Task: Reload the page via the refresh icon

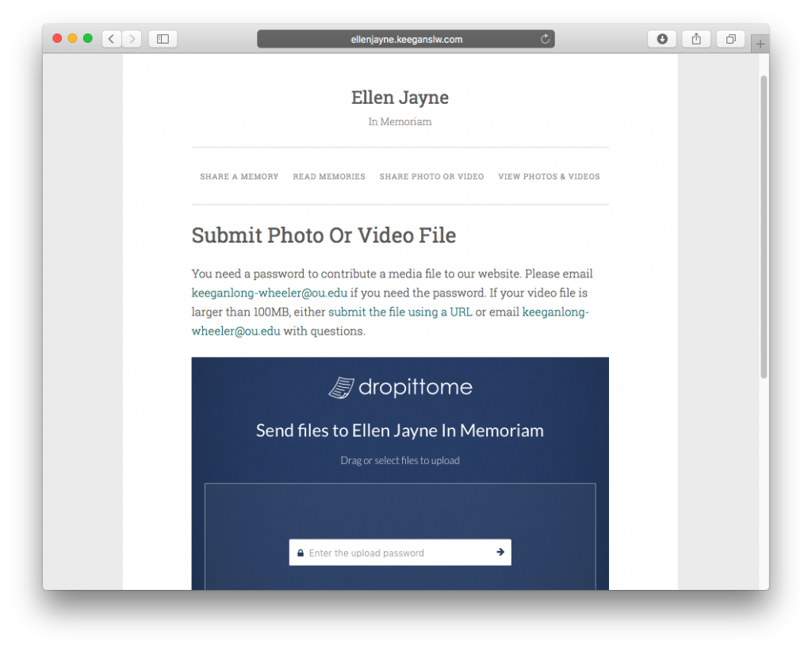Action: pyautogui.click(x=545, y=39)
